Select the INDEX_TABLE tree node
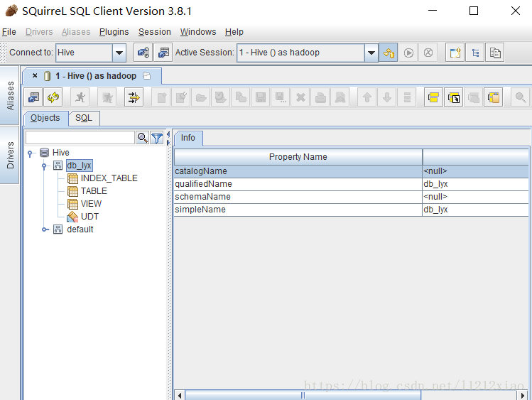 [x=109, y=178]
